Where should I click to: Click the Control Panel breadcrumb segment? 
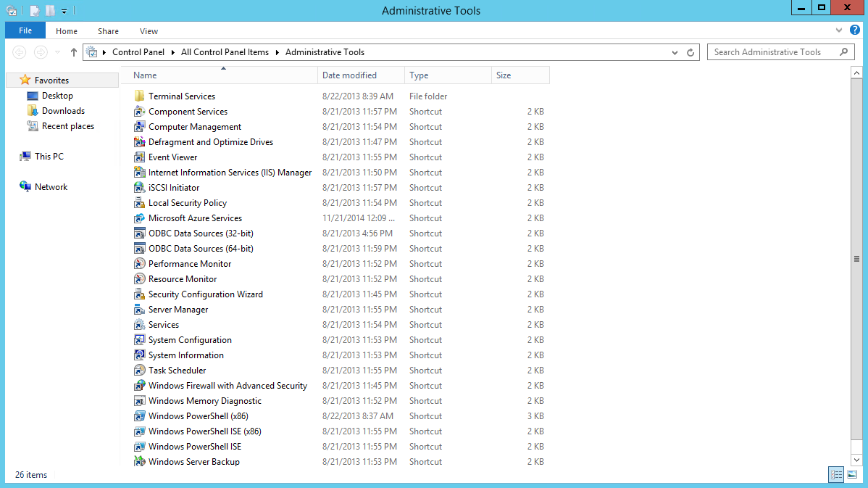pyautogui.click(x=138, y=52)
